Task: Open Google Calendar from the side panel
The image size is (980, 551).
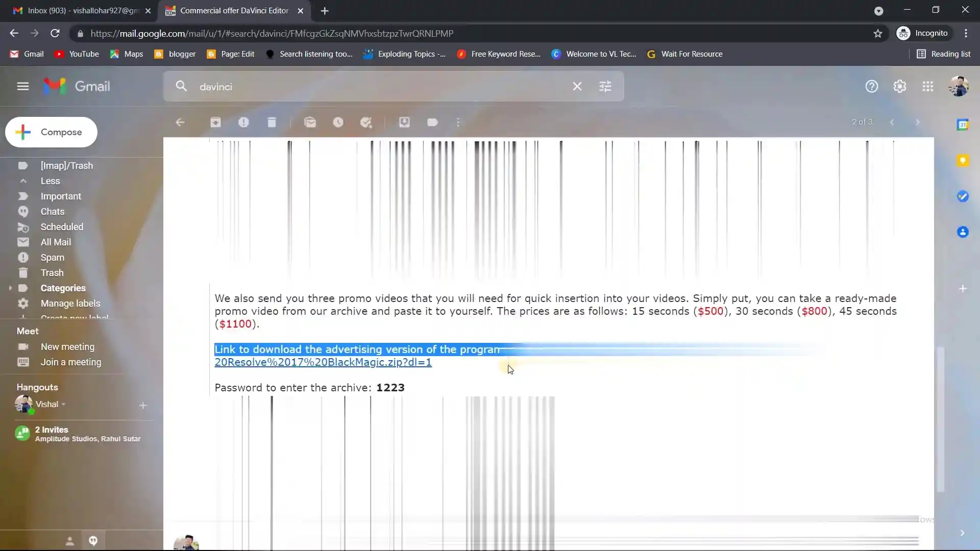Action: tap(963, 125)
